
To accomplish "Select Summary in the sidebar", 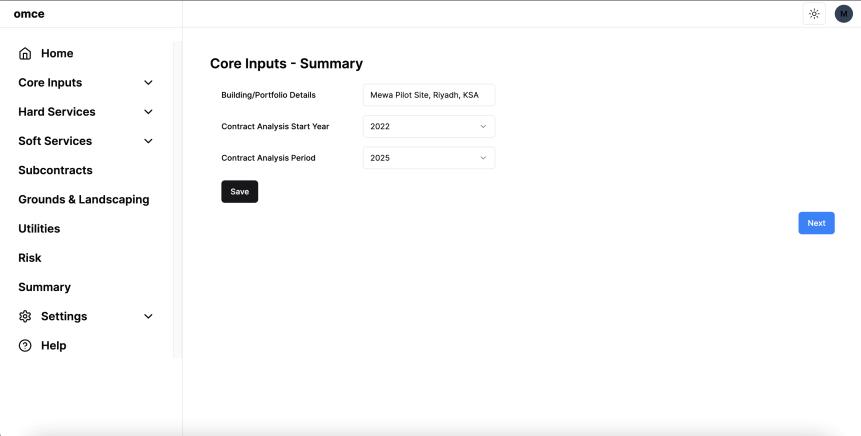I will pos(44,287).
